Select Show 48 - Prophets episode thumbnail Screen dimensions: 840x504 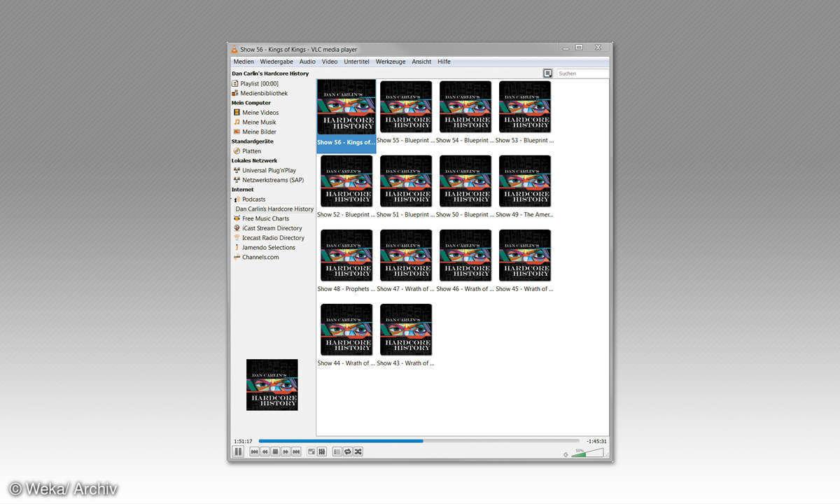click(x=346, y=255)
